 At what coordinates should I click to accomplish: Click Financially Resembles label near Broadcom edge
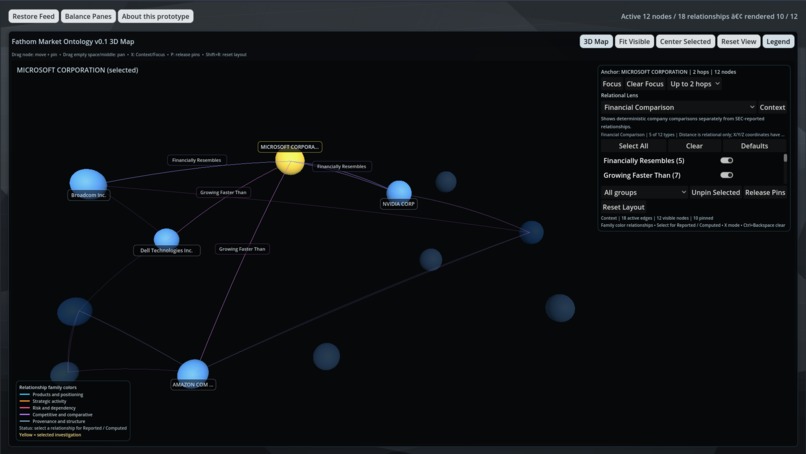tap(196, 160)
